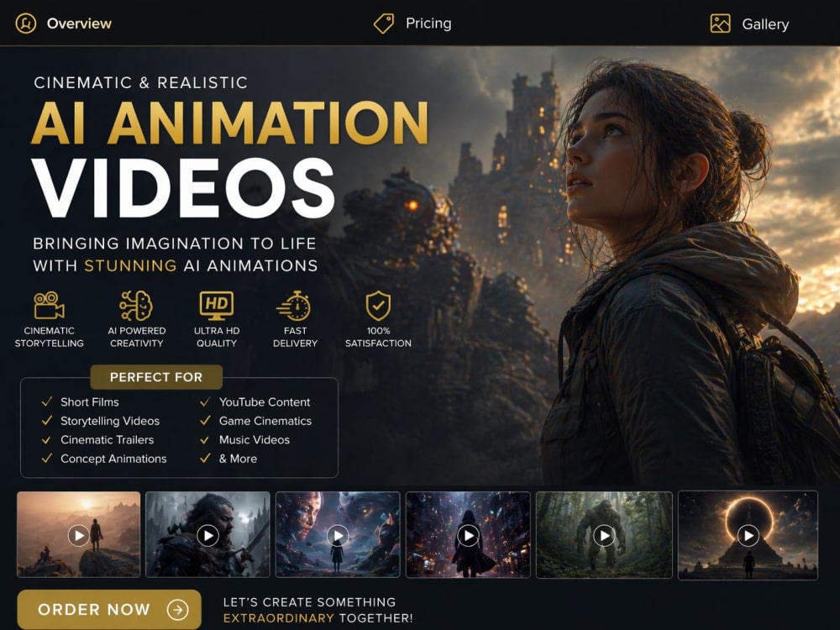Click the checkmark beside Storytelling Videos
Viewport: 840px width, 630px height.
click(x=47, y=421)
